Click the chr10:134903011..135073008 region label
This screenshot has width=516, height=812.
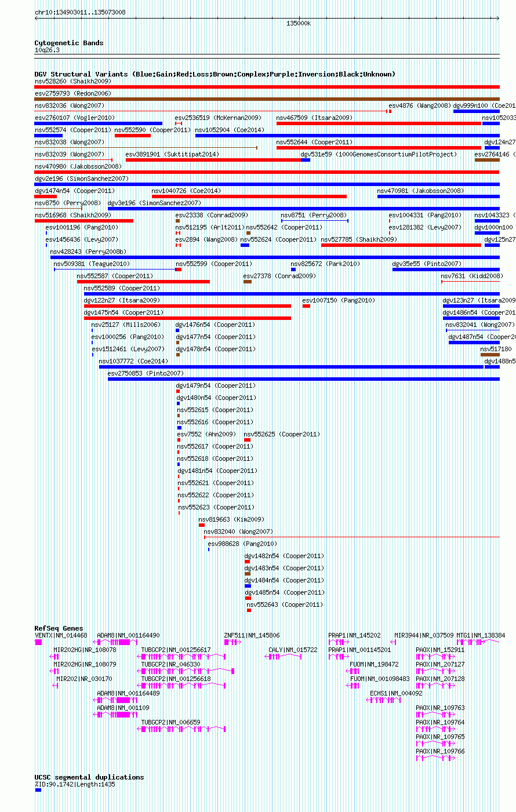point(80,12)
